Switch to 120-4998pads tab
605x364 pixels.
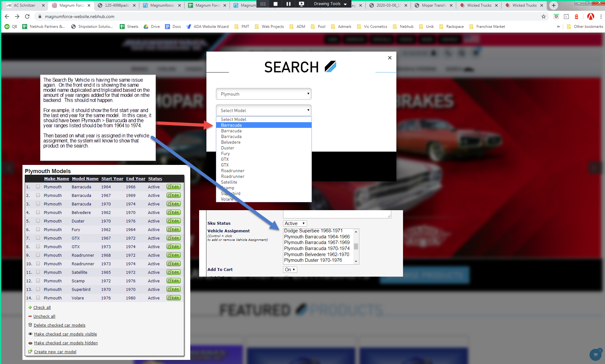[x=117, y=5]
